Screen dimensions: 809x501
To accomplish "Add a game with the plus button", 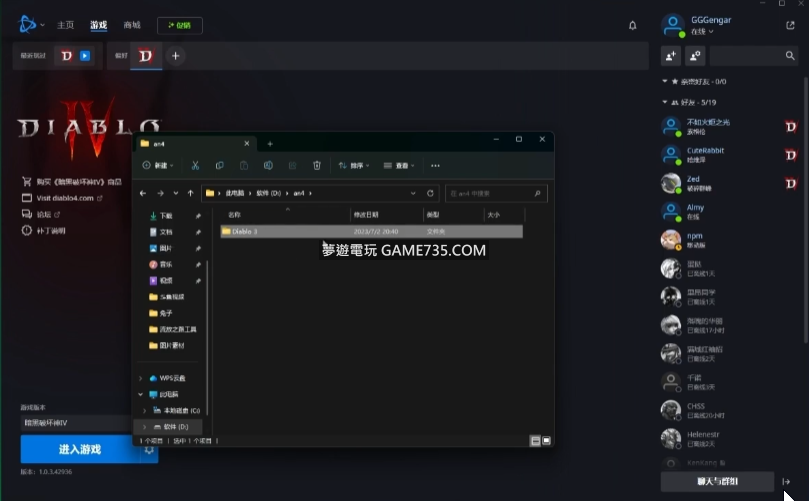I will coord(175,56).
